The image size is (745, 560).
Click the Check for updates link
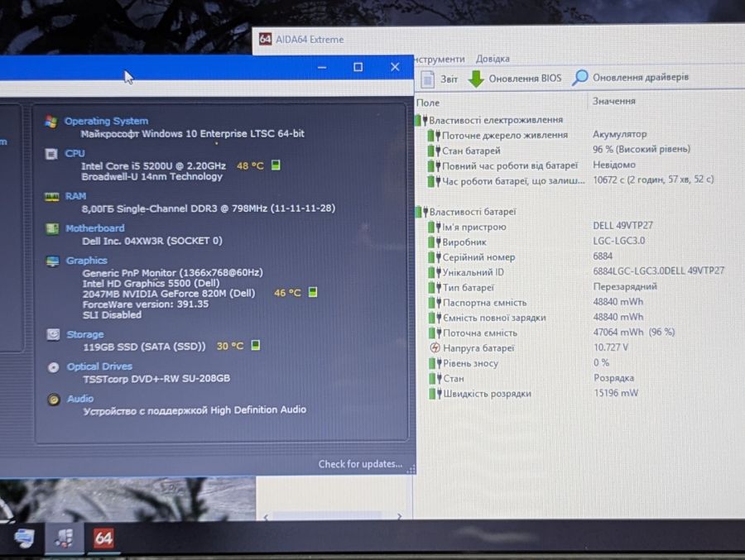(x=360, y=464)
